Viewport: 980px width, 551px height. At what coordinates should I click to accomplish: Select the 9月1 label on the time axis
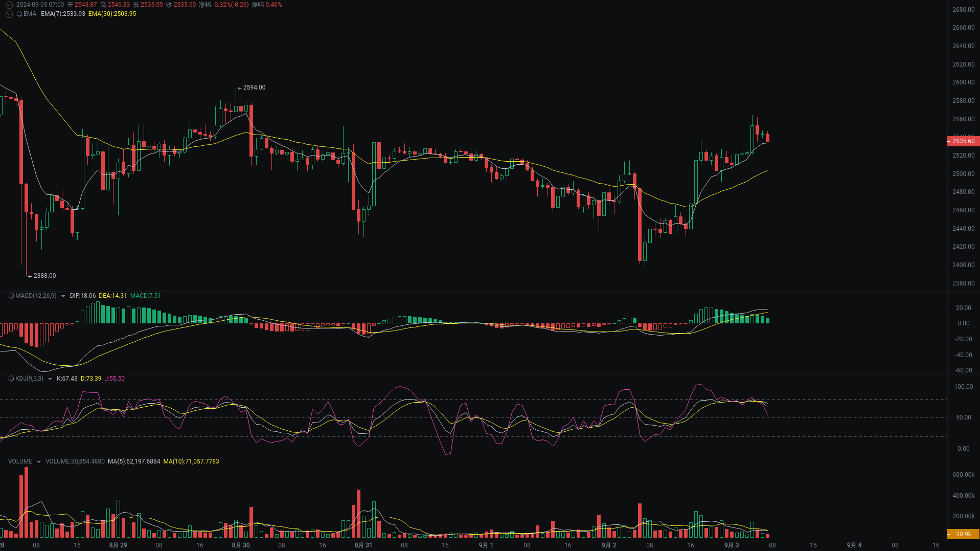click(485, 545)
